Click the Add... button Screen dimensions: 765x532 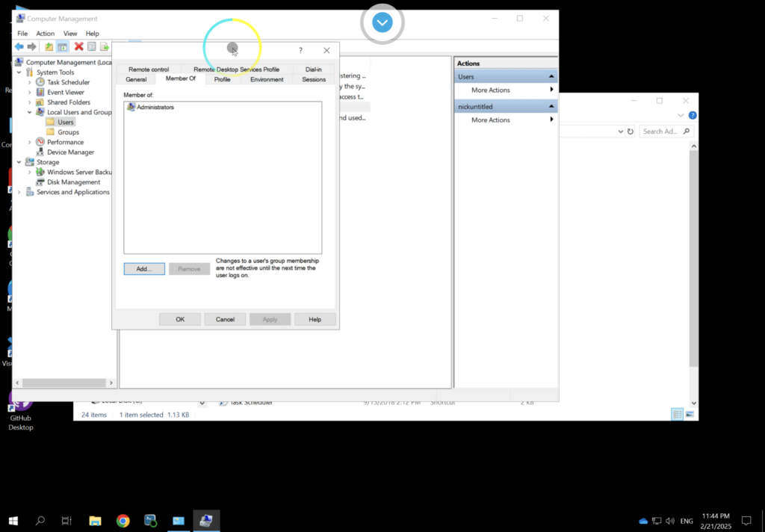(x=144, y=269)
